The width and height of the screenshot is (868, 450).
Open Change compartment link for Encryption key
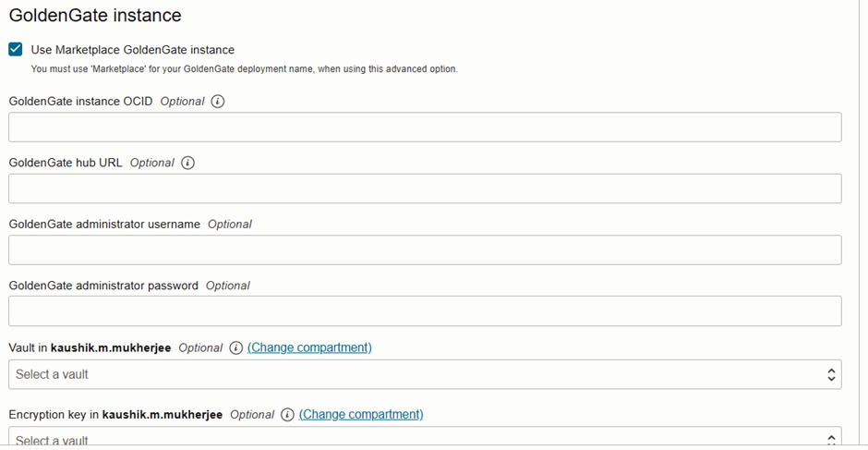pyautogui.click(x=361, y=415)
